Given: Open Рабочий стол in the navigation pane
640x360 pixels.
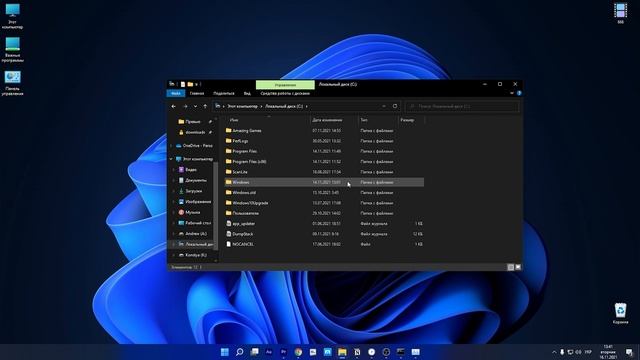Looking at the screenshot, I should (198, 223).
